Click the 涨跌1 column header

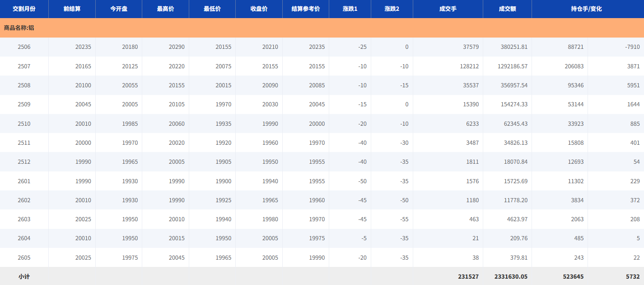click(350, 9)
